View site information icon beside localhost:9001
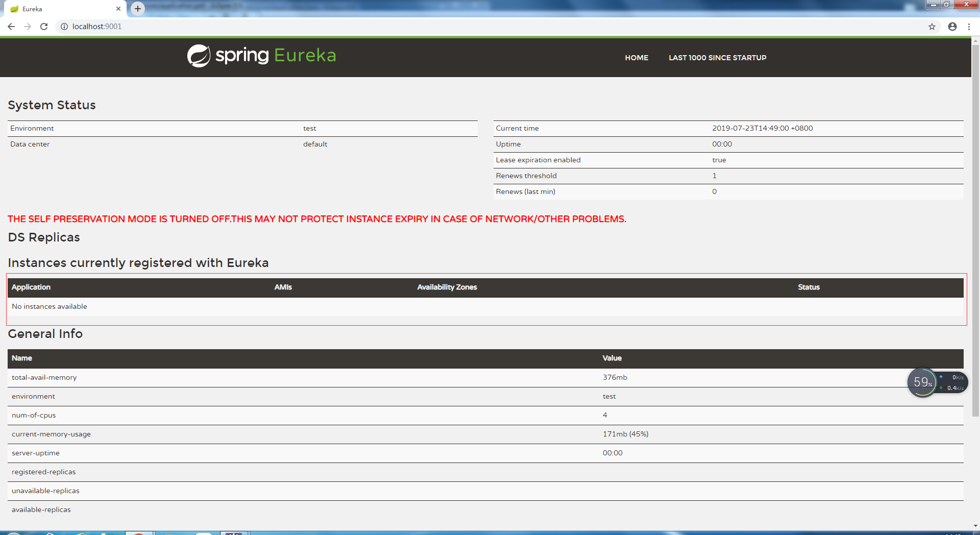The height and width of the screenshot is (535, 980). pyautogui.click(x=64, y=27)
